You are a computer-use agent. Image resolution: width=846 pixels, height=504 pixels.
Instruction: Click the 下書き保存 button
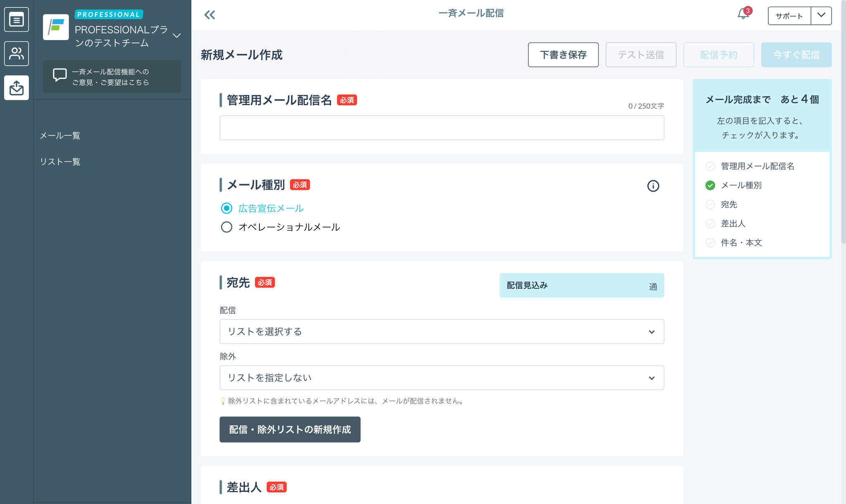pos(563,55)
